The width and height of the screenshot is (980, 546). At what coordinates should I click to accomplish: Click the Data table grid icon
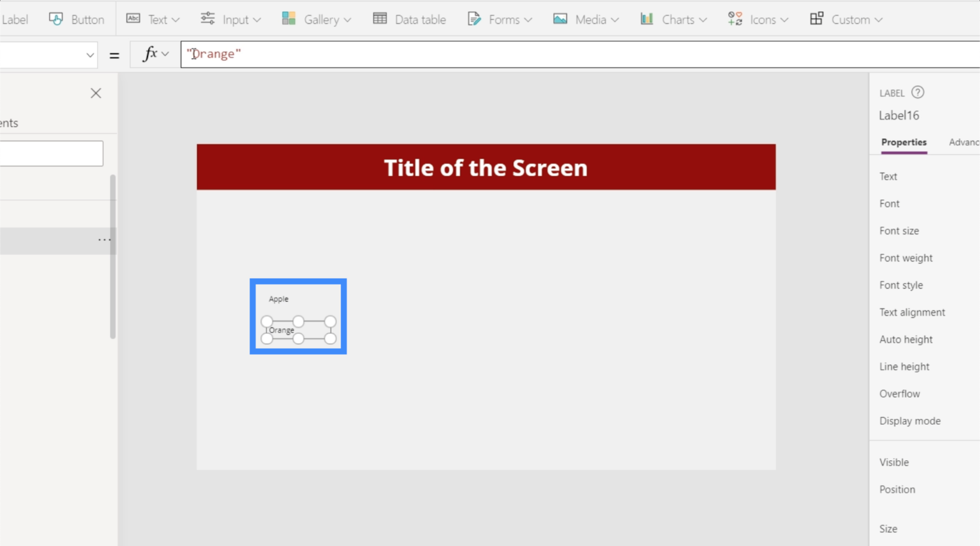(x=380, y=19)
